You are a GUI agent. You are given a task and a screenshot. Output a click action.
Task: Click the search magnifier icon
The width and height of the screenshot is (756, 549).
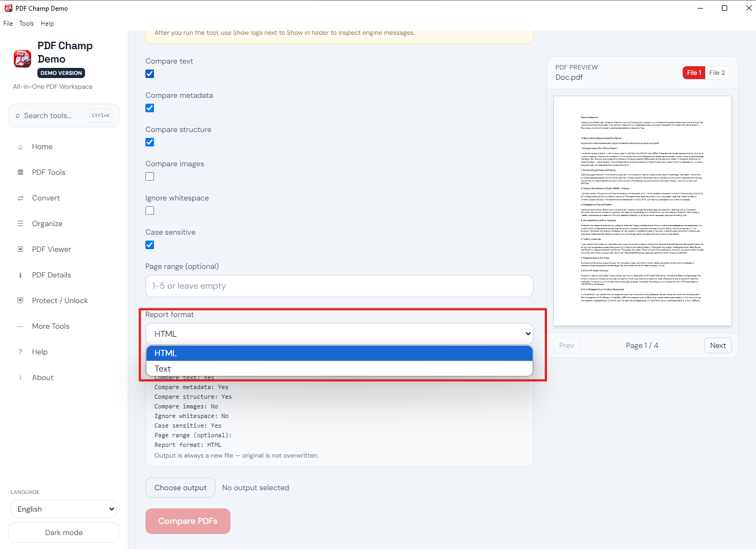pyautogui.click(x=18, y=116)
